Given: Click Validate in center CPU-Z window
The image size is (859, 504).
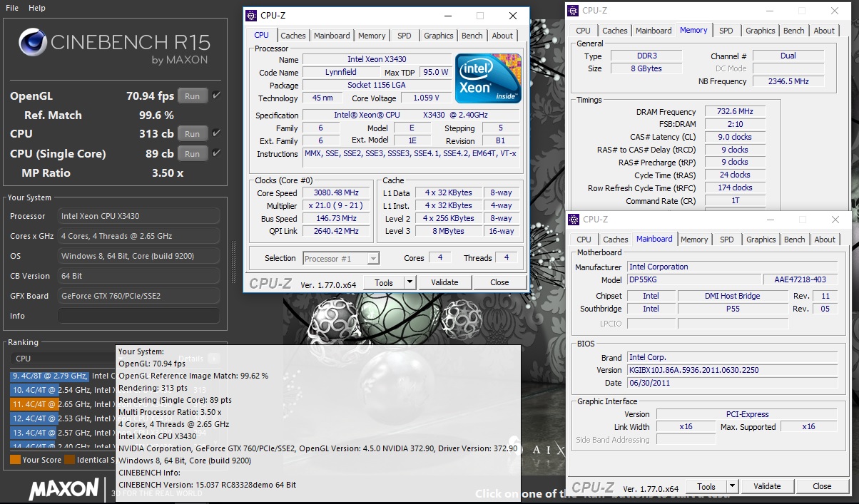Looking at the screenshot, I should (x=444, y=282).
